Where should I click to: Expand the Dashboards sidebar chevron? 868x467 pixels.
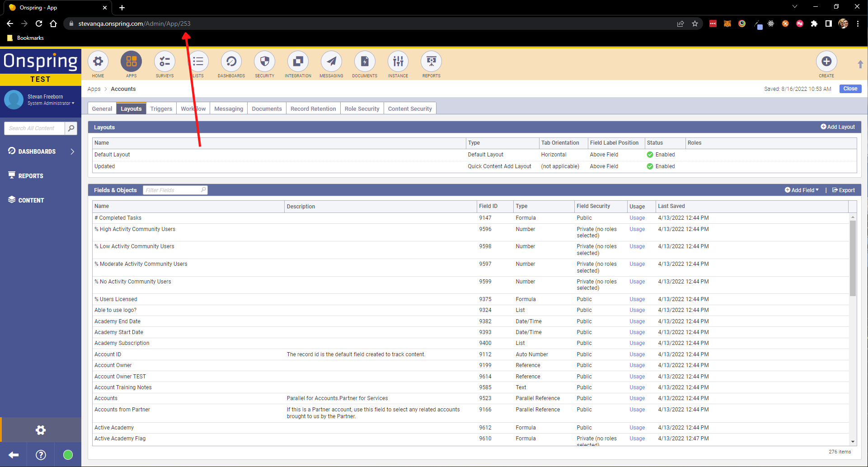click(72, 151)
